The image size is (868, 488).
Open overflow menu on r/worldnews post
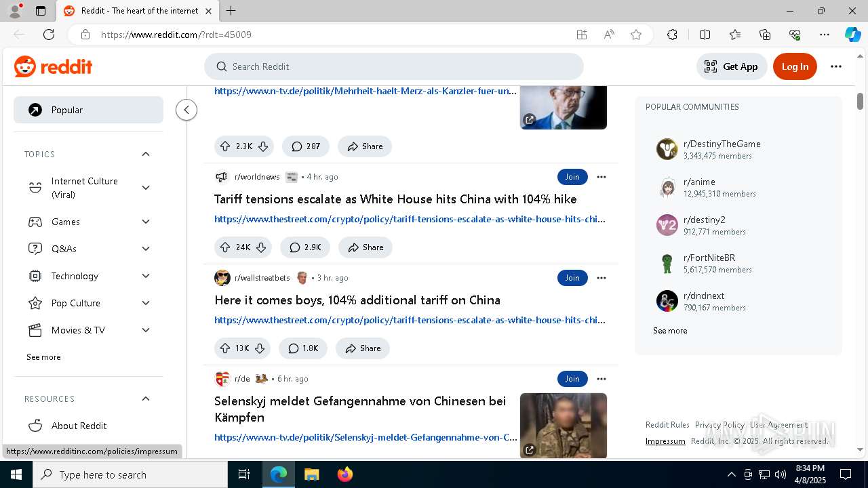tap(601, 177)
